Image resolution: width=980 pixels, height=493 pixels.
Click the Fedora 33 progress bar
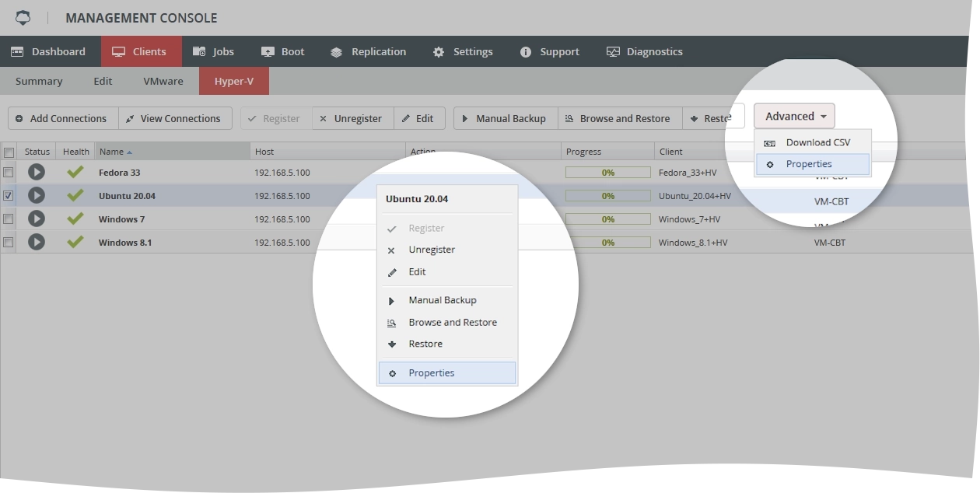[608, 173]
